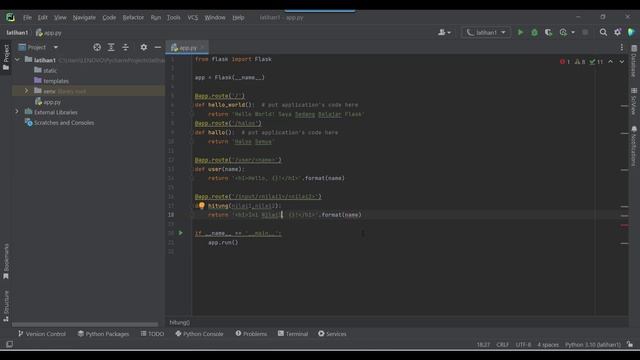Toggle the Bookmarks side tool window
The image size is (640, 360).
point(6,261)
